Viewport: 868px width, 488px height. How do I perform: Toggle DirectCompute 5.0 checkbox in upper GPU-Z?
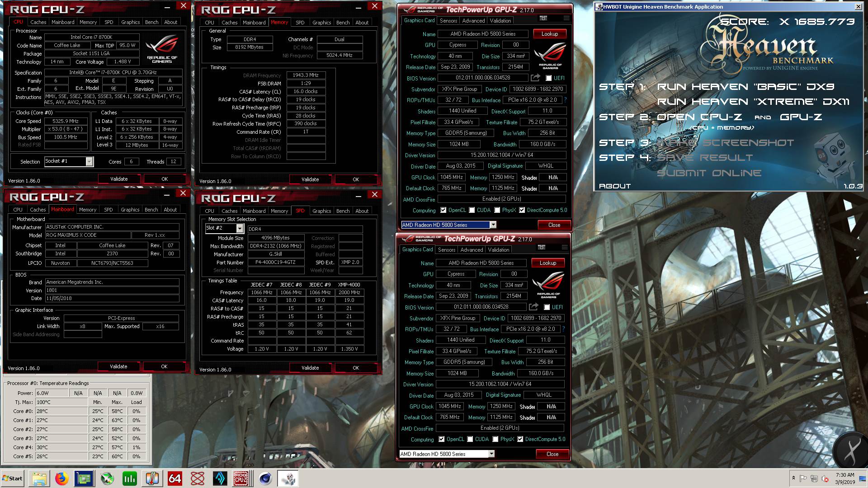tap(522, 210)
